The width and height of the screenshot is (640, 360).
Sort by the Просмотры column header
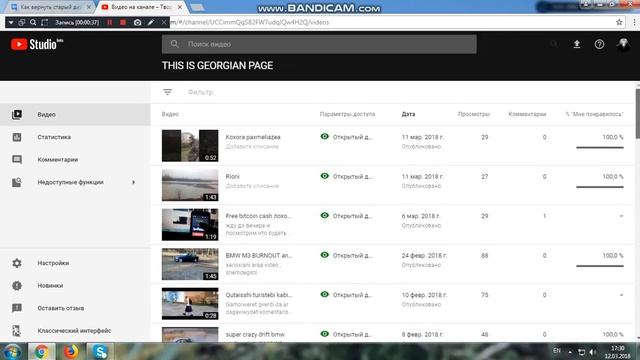pos(474,114)
